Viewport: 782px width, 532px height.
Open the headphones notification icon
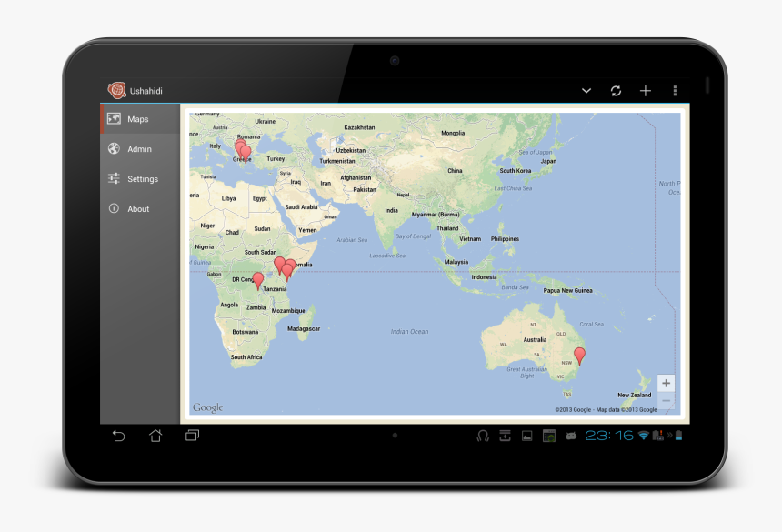483,437
